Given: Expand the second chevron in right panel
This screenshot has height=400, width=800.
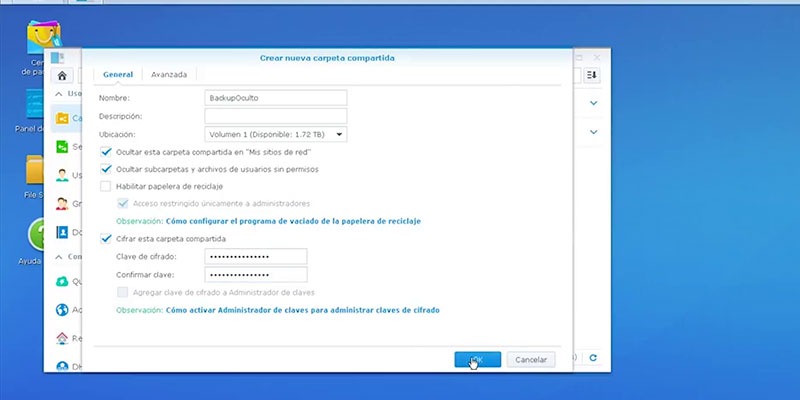Looking at the screenshot, I should (593, 132).
